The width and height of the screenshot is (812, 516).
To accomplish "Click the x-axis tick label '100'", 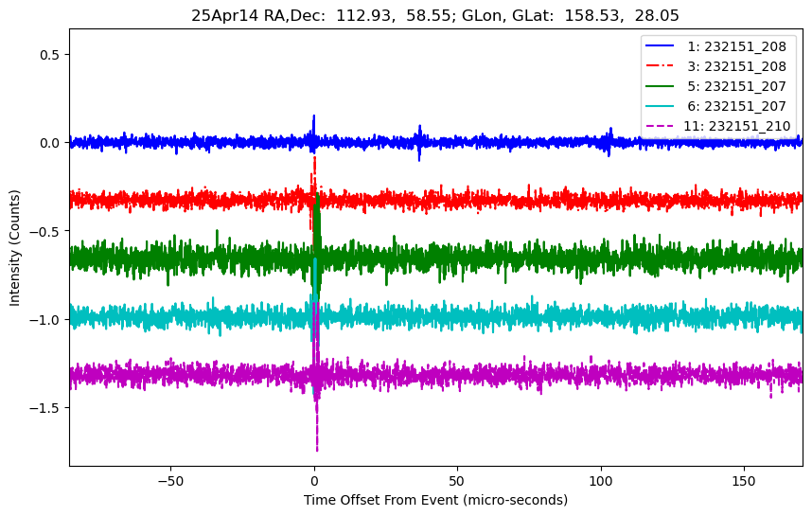I will click(601, 481).
